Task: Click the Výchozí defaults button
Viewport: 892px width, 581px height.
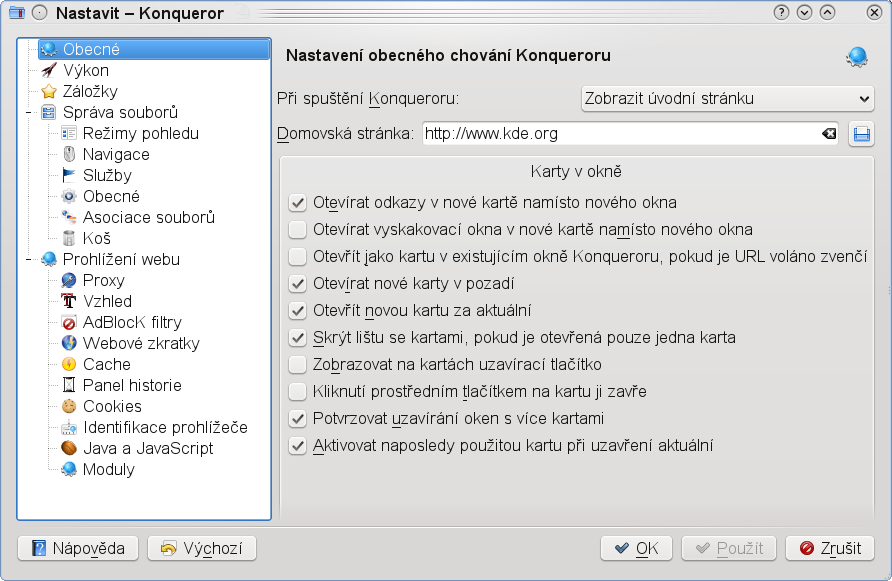Action: click(202, 549)
